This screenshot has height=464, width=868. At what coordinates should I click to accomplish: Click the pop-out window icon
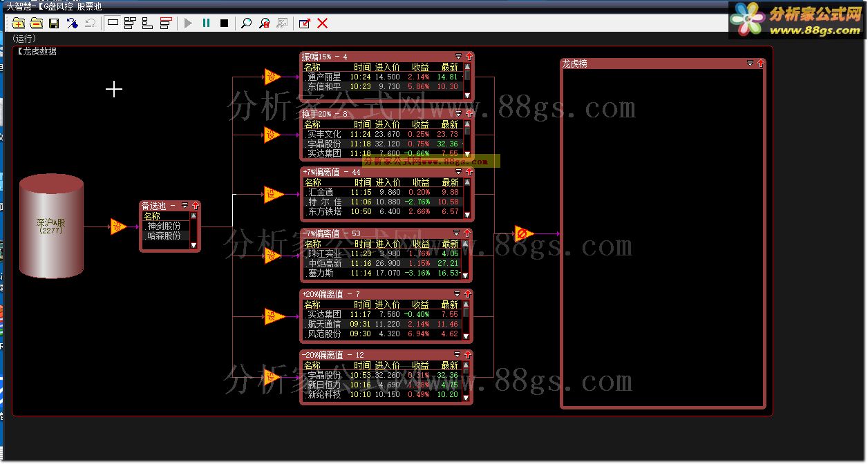(304, 23)
